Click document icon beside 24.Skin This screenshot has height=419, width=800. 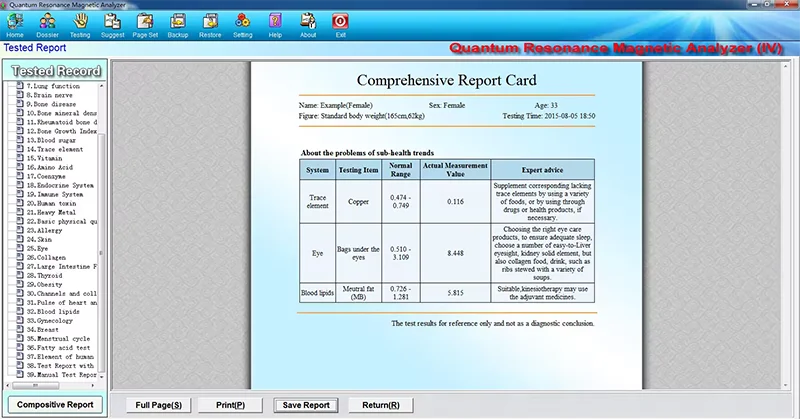point(20,239)
